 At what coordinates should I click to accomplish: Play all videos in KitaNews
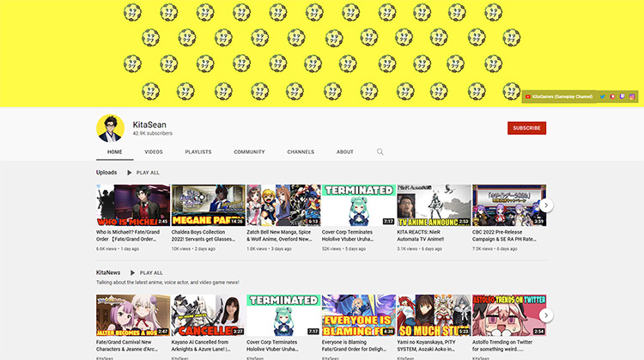click(x=147, y=273)
